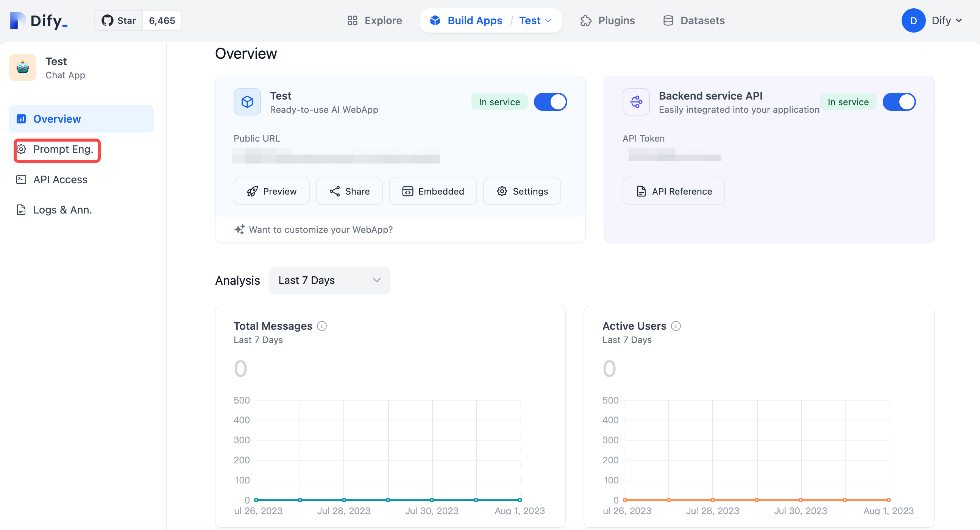Click Want to customize your WebApp?
The height and width of the screenshot is (530, 980).
[321, 230]
